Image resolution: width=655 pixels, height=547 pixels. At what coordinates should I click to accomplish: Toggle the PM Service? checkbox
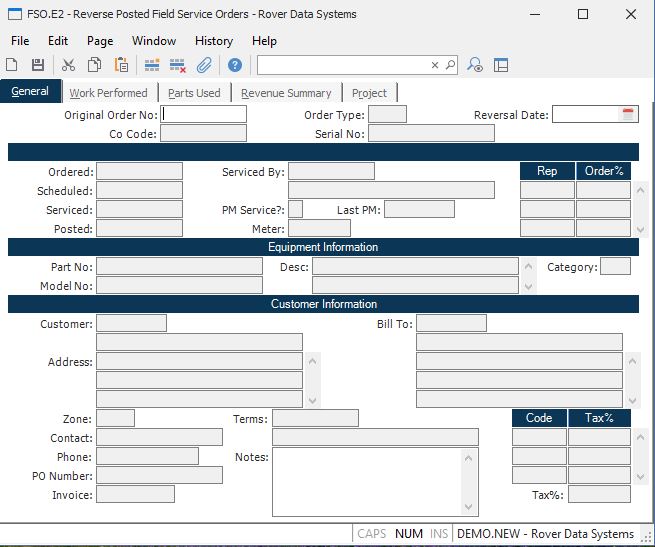pyautogui.click(x=296, y=209)
